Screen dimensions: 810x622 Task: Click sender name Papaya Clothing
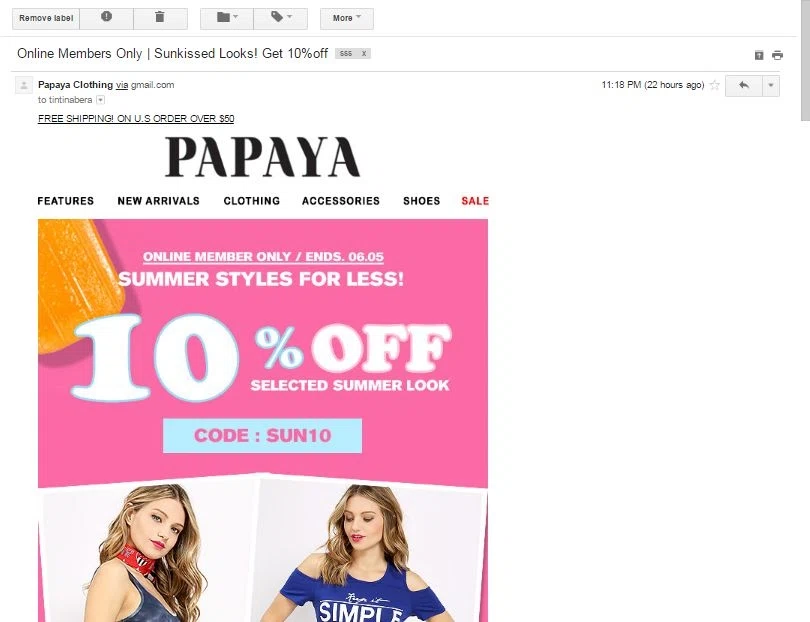click(75, 85)
